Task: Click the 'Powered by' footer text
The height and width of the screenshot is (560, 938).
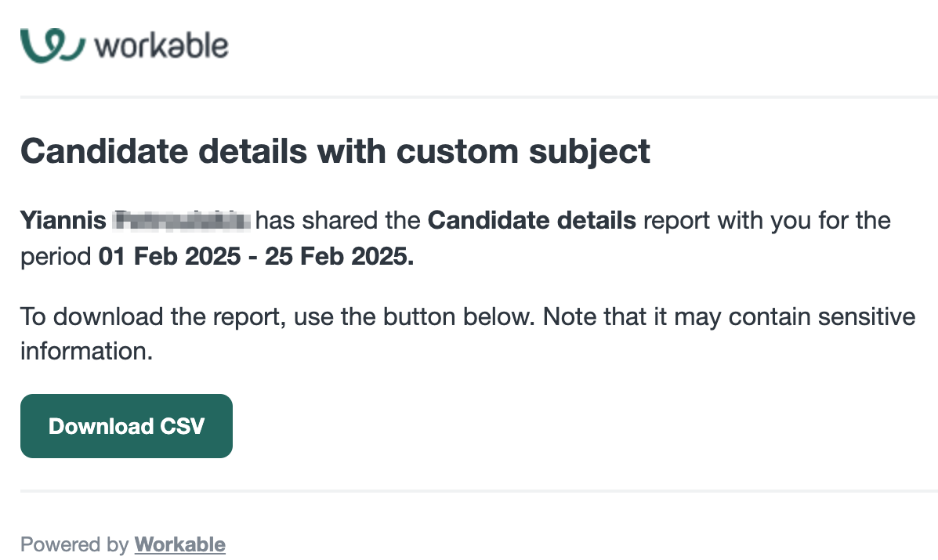Action: 74,544
